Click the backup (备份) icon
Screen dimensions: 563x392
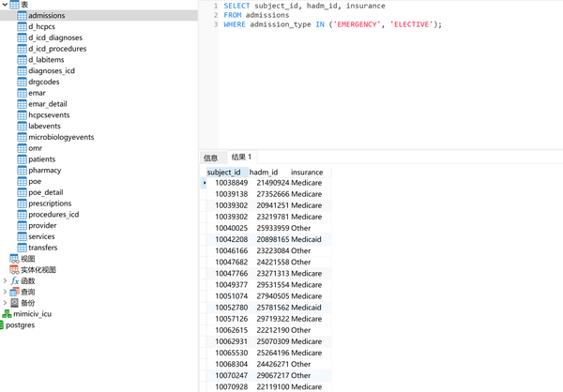click(x=14, y=303)
